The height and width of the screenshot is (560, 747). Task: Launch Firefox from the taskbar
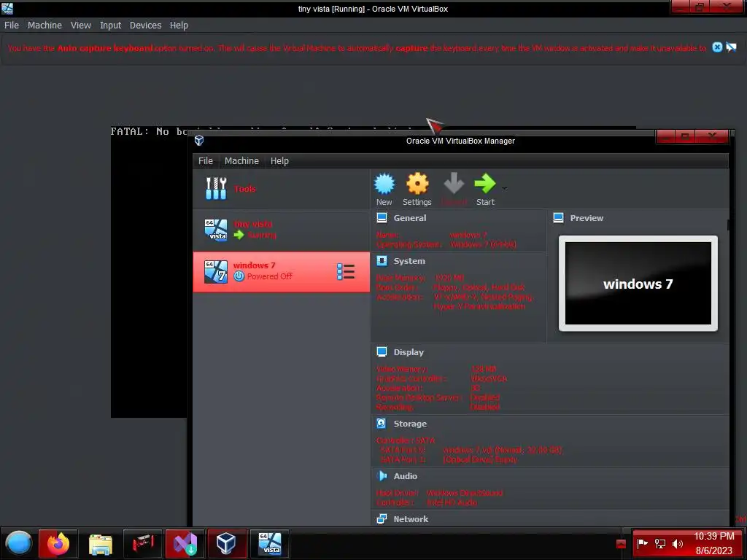tap(58, 543)
